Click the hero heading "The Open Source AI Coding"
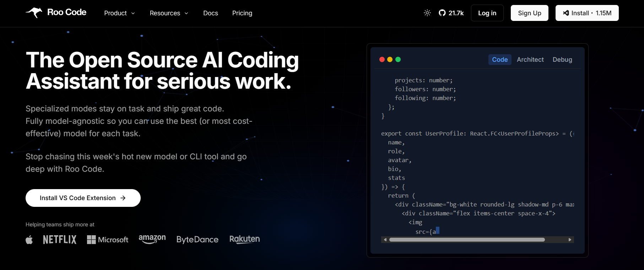Viewport: 644px width, 270px height. point(162,60)
